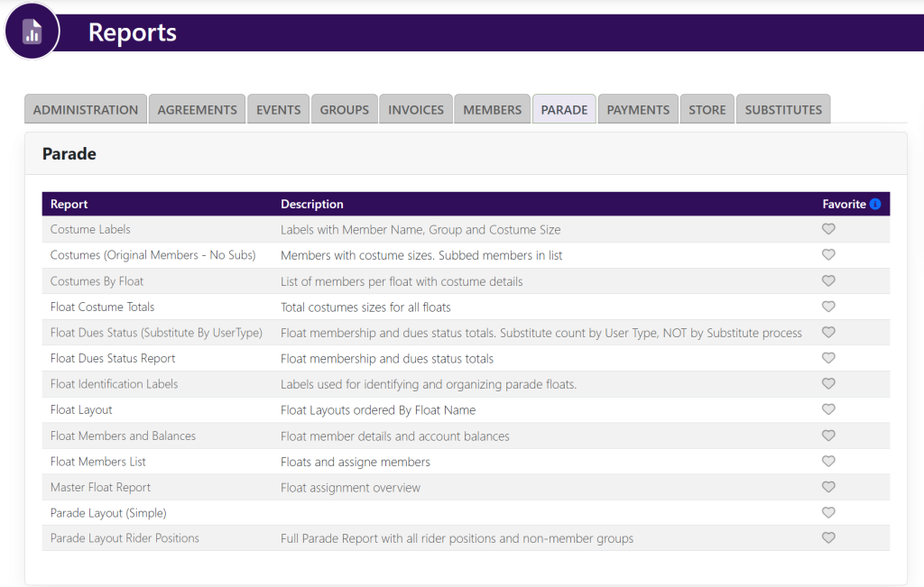924x587 pixels.
Task: Favorite the Costumes By Float report heart
Action: tap(828, 280)
